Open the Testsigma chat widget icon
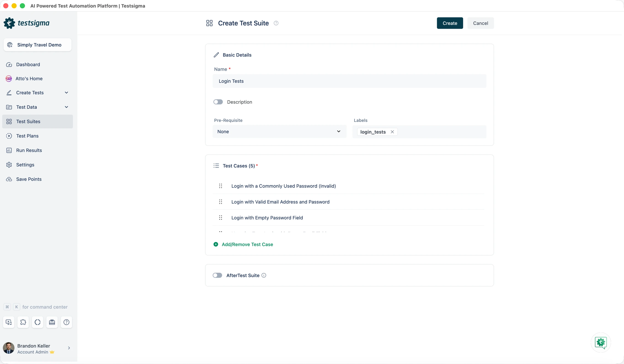624x364 pixels. click(x=601, y=343)
